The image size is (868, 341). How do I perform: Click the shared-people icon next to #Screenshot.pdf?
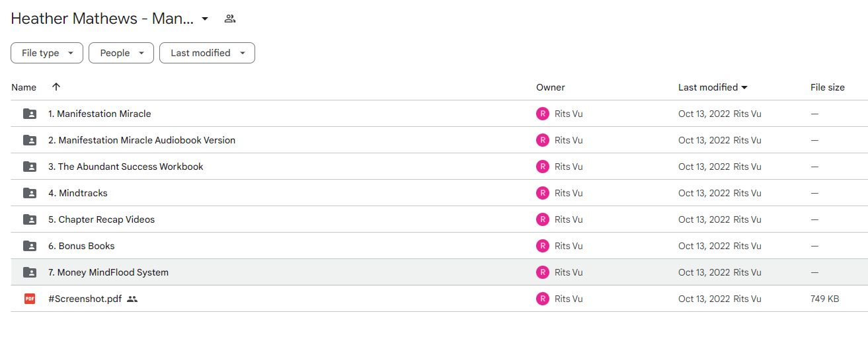pyautogui.click(x=132, y=299)
